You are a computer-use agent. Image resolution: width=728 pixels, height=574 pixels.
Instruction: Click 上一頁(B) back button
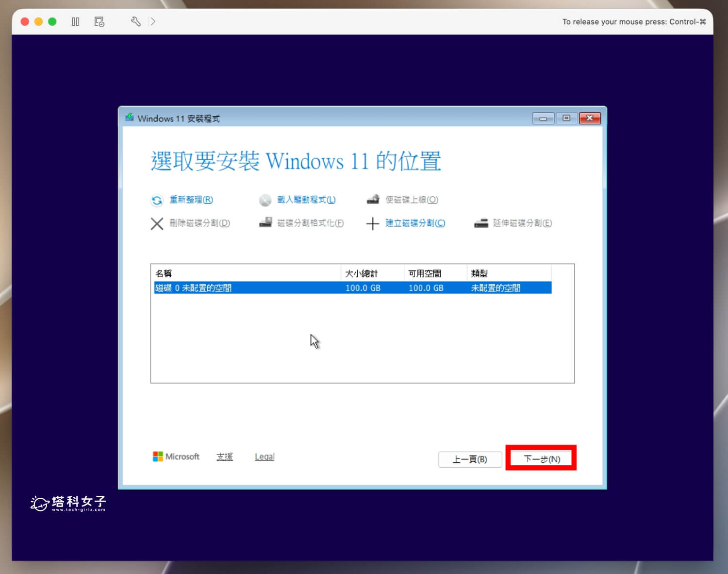click(x=470, y=459)
